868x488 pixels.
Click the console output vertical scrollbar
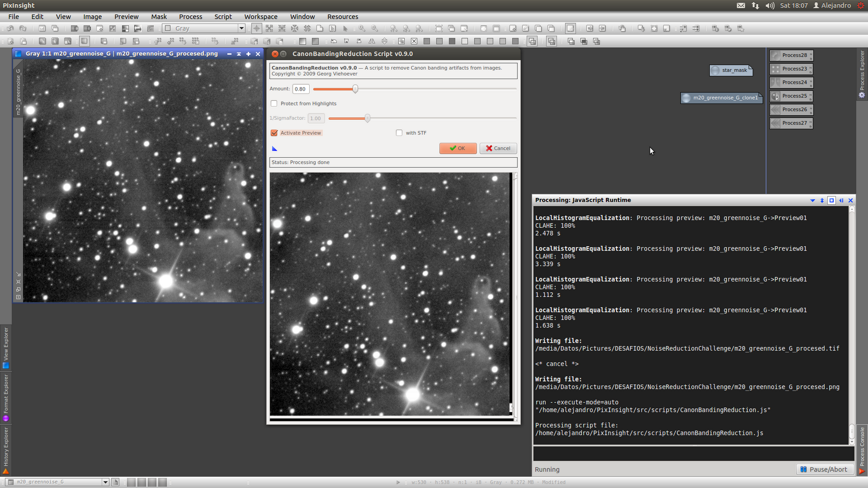(x=852, y=325)
